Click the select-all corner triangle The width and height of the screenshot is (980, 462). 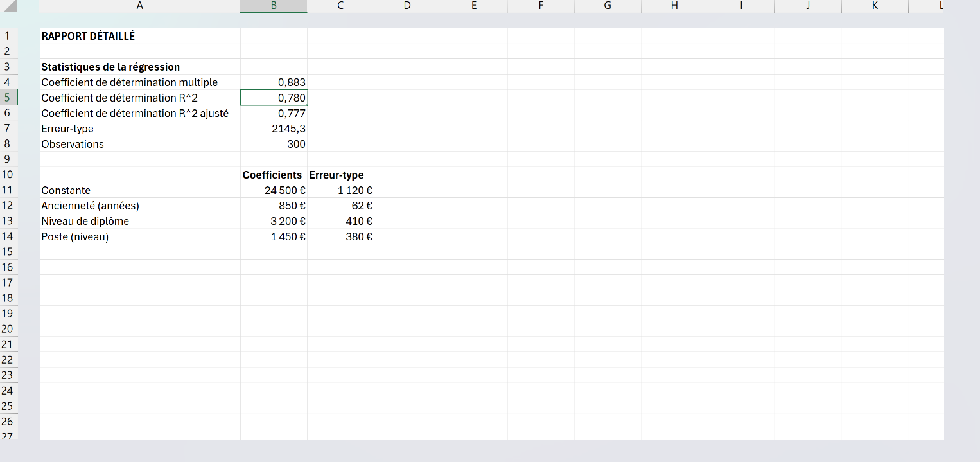pos(11,6)
